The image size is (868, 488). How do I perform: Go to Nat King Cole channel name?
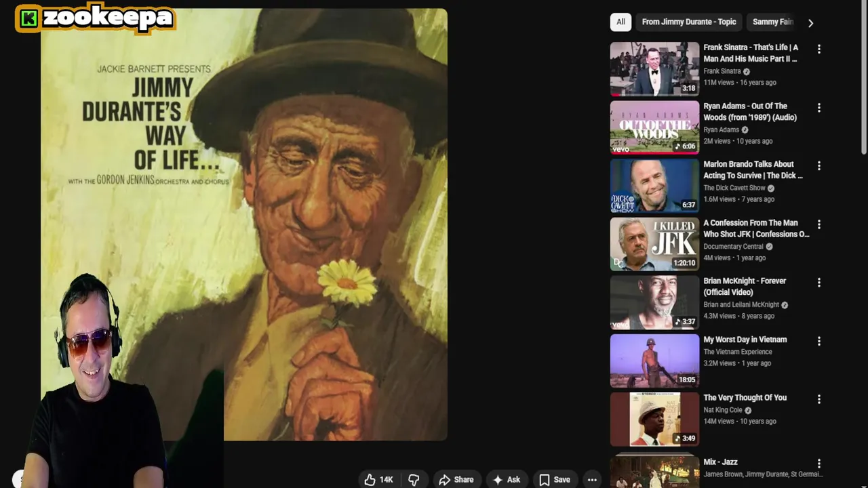click(x=723, y=410)
